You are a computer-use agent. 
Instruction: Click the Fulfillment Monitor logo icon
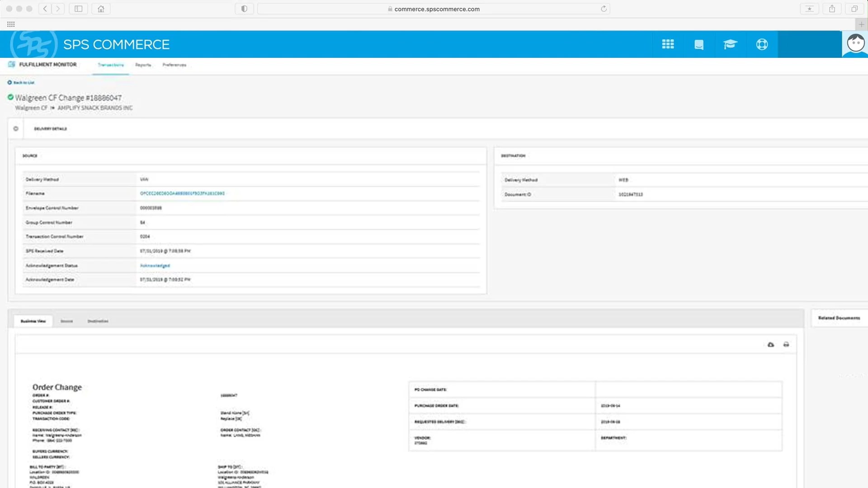[x=11, y=65]
